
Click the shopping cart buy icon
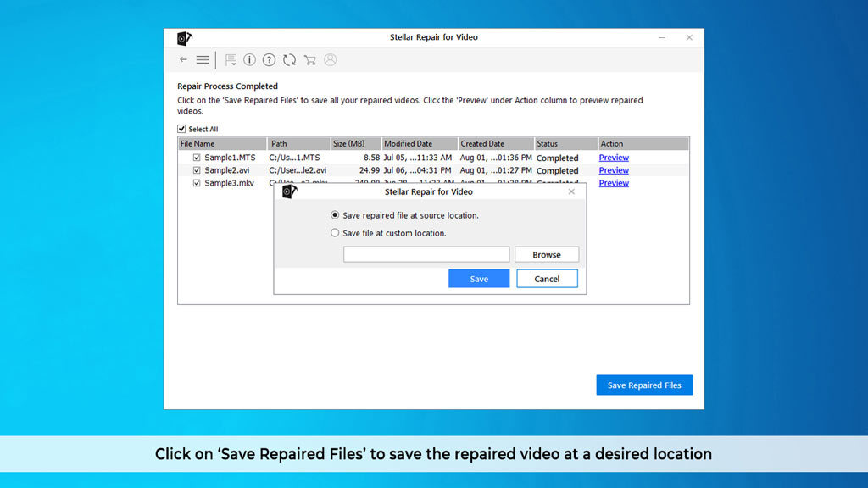pyautogui.click(x=310, y=60)
